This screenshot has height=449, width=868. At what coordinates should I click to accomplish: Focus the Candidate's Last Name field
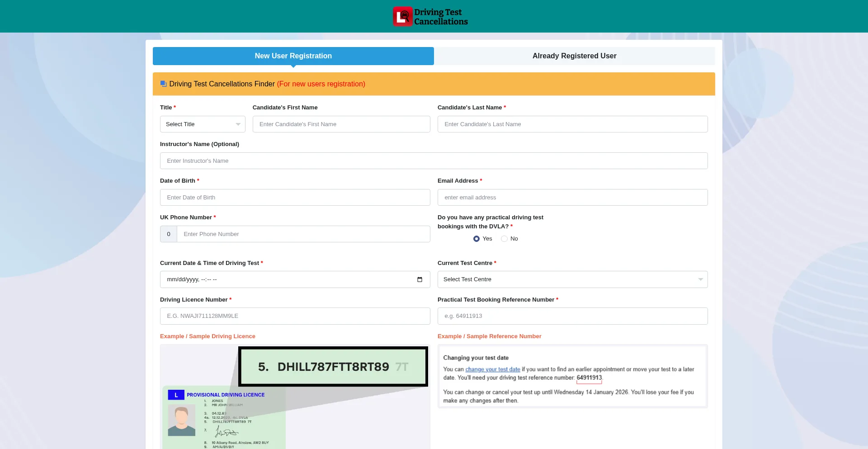[573, 124]
